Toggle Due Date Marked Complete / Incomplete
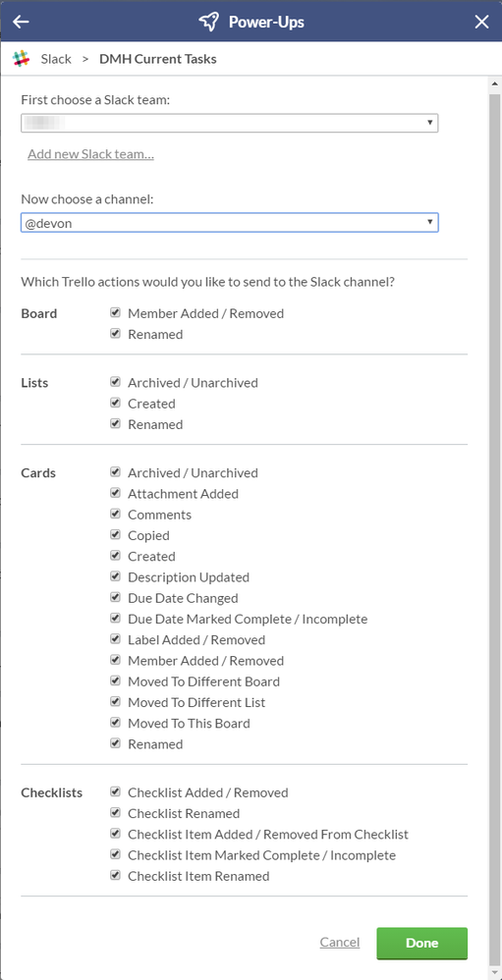 click(x=115, y=618)
